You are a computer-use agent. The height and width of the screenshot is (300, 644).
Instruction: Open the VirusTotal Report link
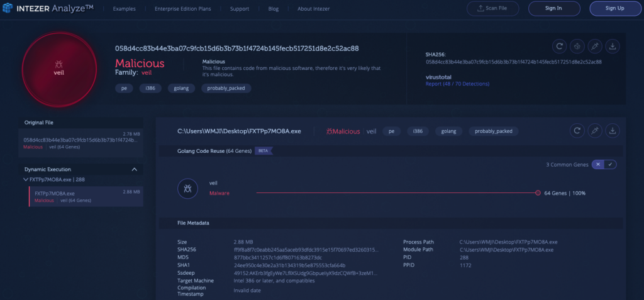[x=457, y=84]
